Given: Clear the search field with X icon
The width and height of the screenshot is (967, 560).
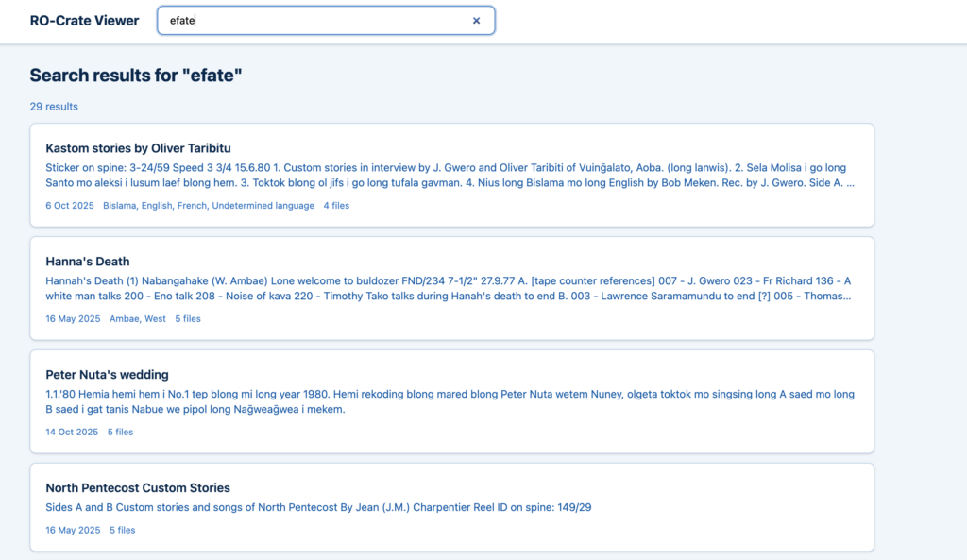Looking at the screenshot, I should 476,21.
